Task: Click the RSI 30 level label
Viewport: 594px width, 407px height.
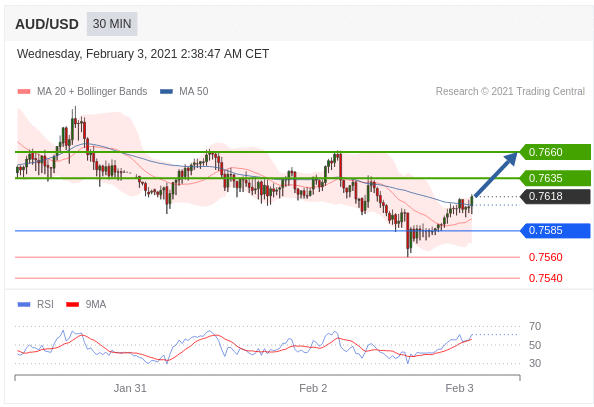Action: point(535,363)
